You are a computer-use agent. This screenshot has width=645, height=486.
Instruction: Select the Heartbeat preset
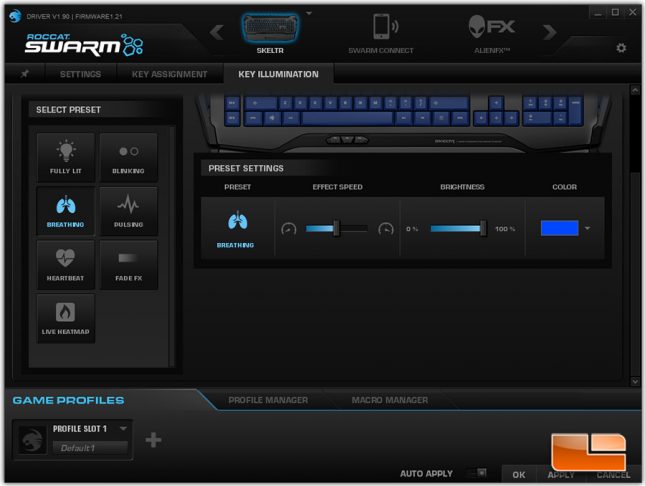click(66, 265)
